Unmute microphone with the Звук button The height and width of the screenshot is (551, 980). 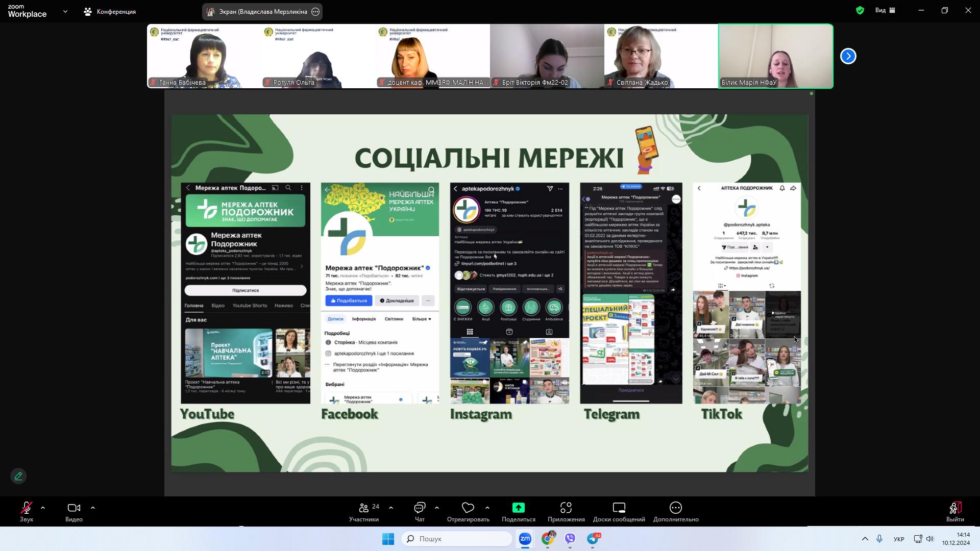pos(27,512)
